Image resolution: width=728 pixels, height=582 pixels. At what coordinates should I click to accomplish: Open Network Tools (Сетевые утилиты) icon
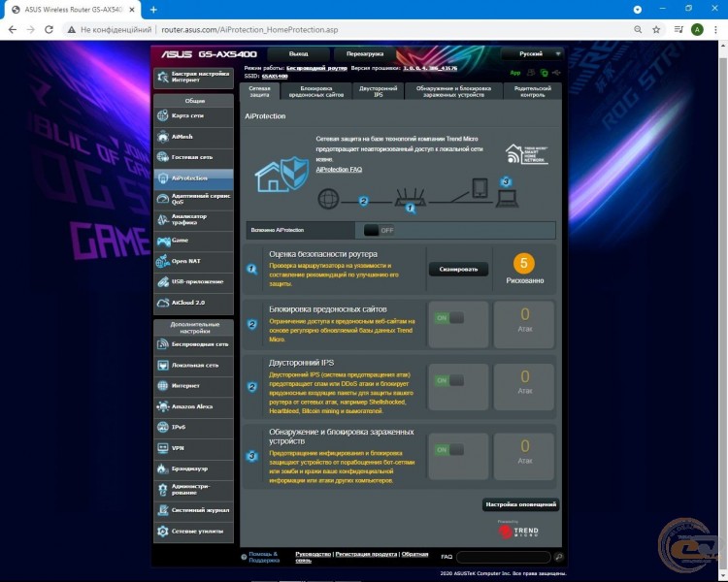[162, 531]
